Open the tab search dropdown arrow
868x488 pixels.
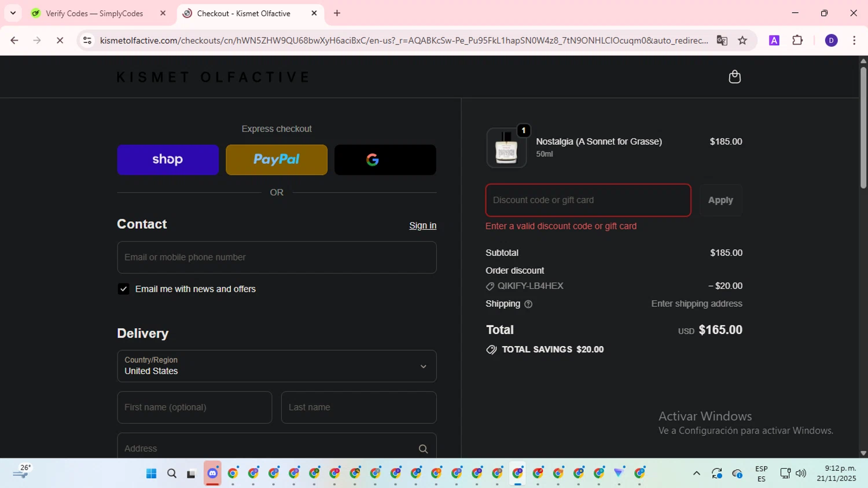pos(13,13)
